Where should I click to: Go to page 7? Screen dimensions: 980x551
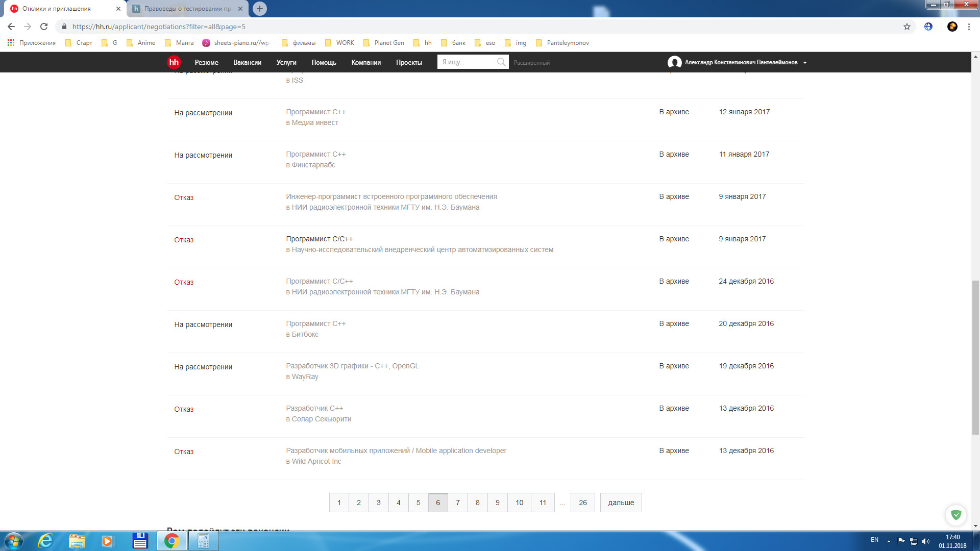point(458,503)
